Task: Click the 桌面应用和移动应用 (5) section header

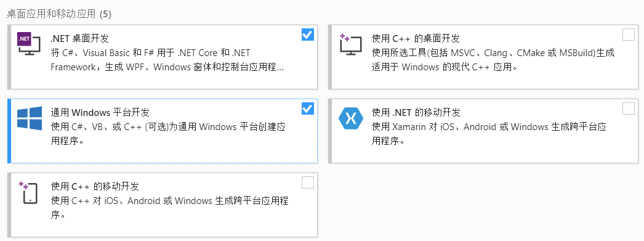Action: (59, 14)
